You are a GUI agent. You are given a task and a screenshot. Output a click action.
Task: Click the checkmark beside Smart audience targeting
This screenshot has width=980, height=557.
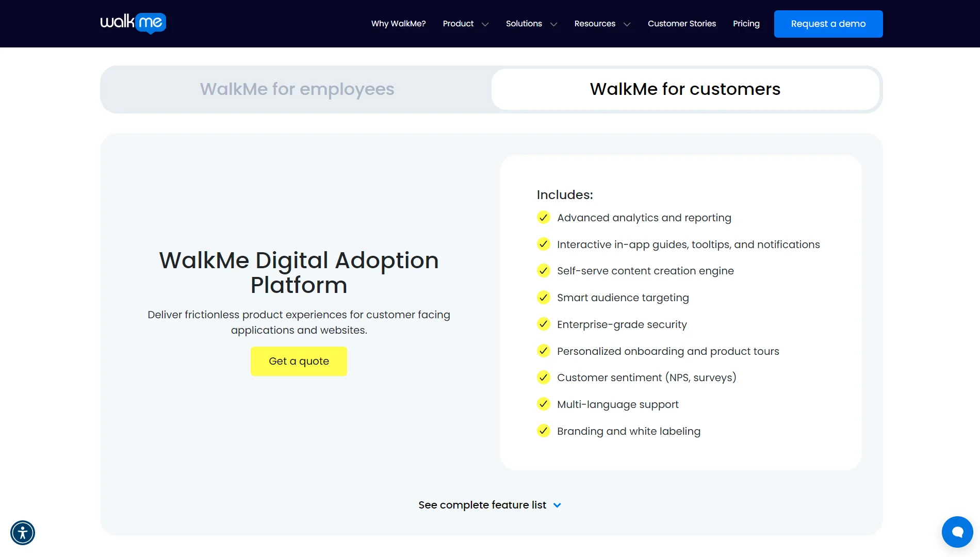(x=543, y=298)
